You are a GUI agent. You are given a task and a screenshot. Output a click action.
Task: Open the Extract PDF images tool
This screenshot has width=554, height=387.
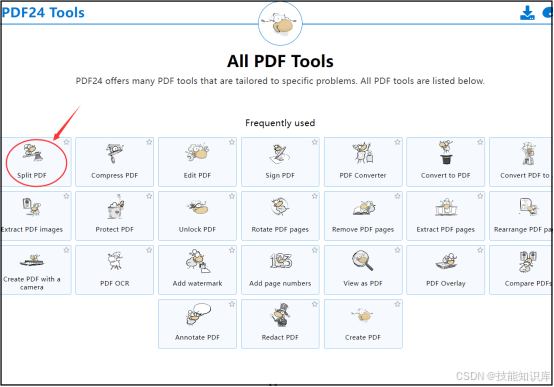click(x=35, y=216)
